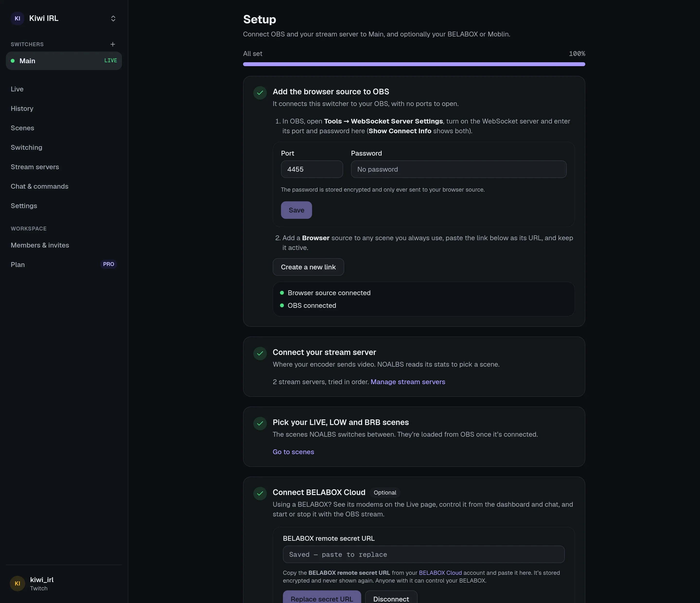
Task: Save the WebSocket port and password
Action: [x=296, y=210]
